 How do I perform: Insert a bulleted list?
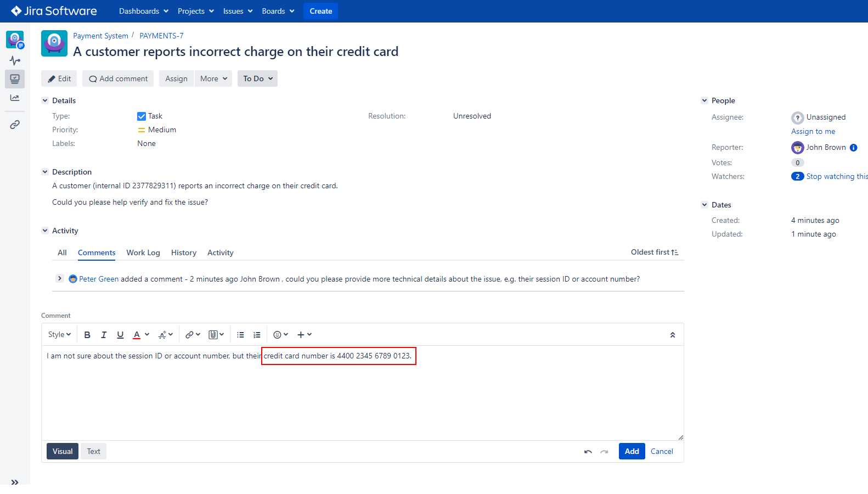240,335
